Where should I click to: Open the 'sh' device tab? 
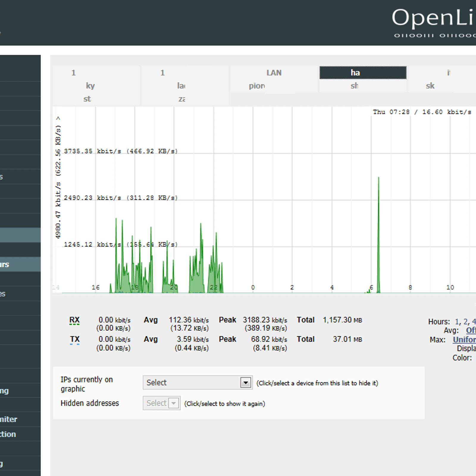coord(363,86)
